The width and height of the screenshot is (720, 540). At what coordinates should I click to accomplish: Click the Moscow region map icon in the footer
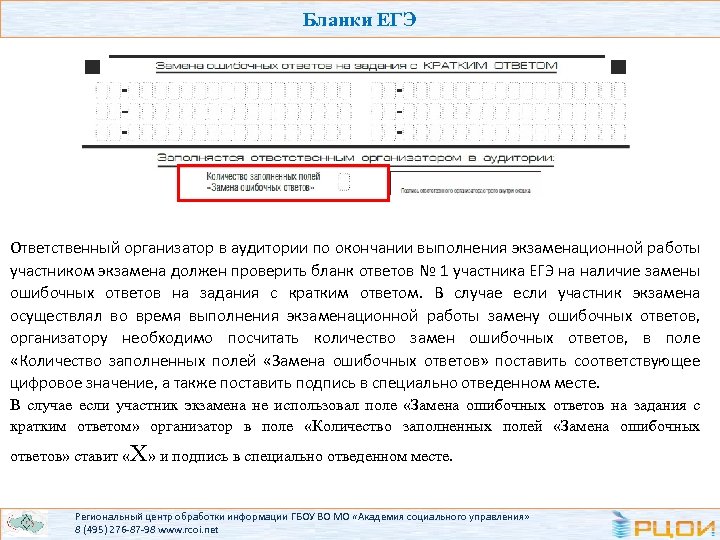point(27,523)
